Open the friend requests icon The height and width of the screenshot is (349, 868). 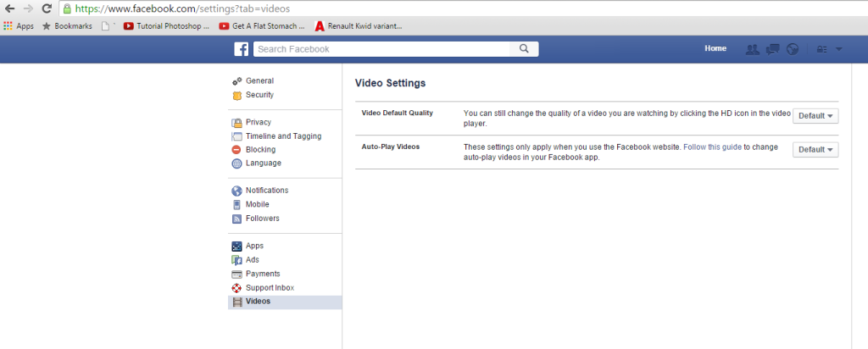tap(751, 49)
